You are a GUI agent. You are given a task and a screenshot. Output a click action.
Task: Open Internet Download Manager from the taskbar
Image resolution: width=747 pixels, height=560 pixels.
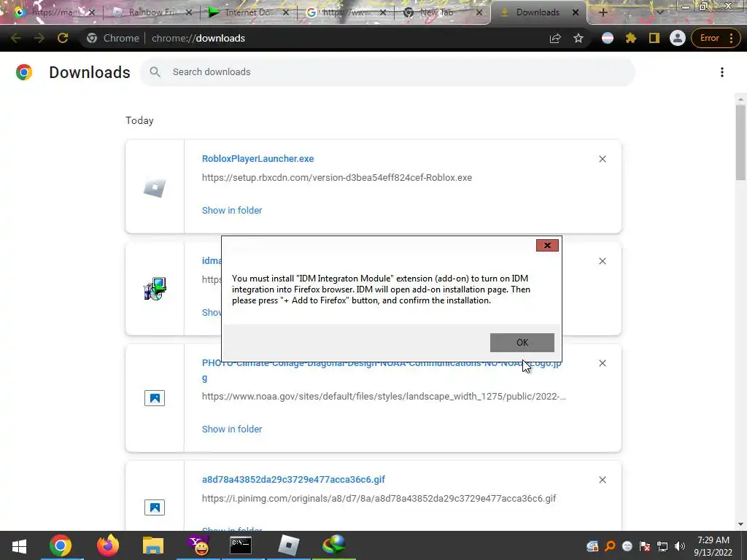[x=333, y=545]
